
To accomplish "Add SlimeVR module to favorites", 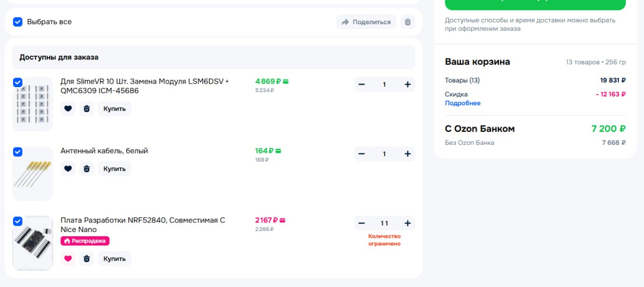I will [68, 109].
